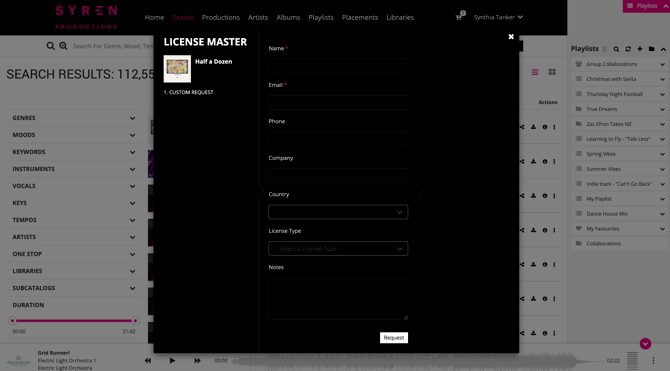
Task: Collapse the player with pink chevron button
Action: pos(645,344)
